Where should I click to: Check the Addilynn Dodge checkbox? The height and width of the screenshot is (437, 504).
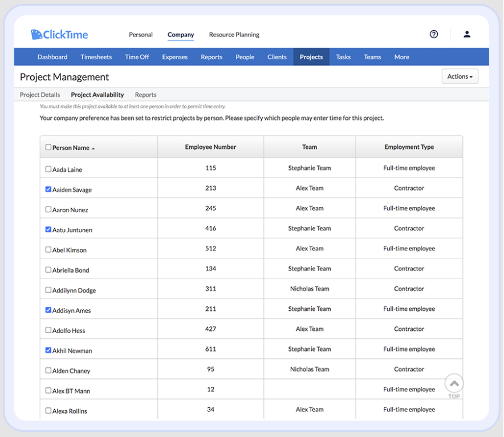coord(48,290)
